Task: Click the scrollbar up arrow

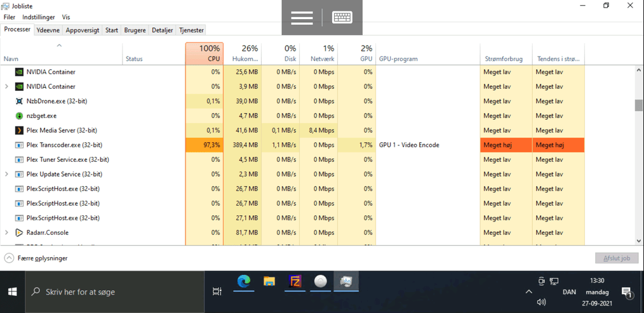Action: (639, 70)
